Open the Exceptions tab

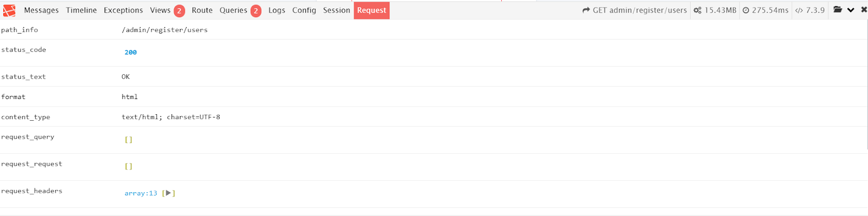[x=123, y=10]
